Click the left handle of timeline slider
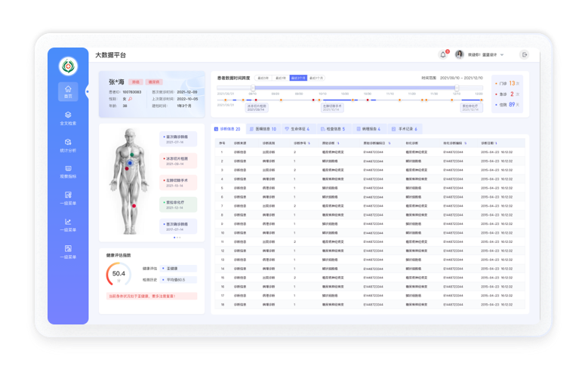 click(x=253, y=88)
